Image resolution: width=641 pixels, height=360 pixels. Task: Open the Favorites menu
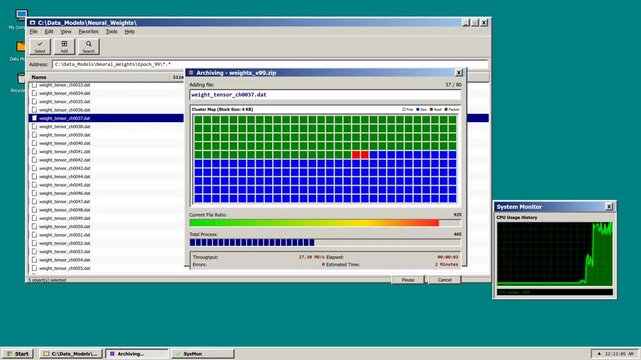point(88,31)
